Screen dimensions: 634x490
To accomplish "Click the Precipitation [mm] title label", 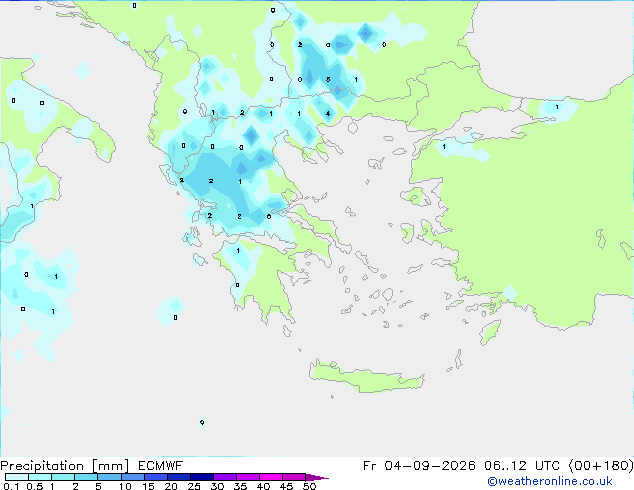I will [64, 466].
